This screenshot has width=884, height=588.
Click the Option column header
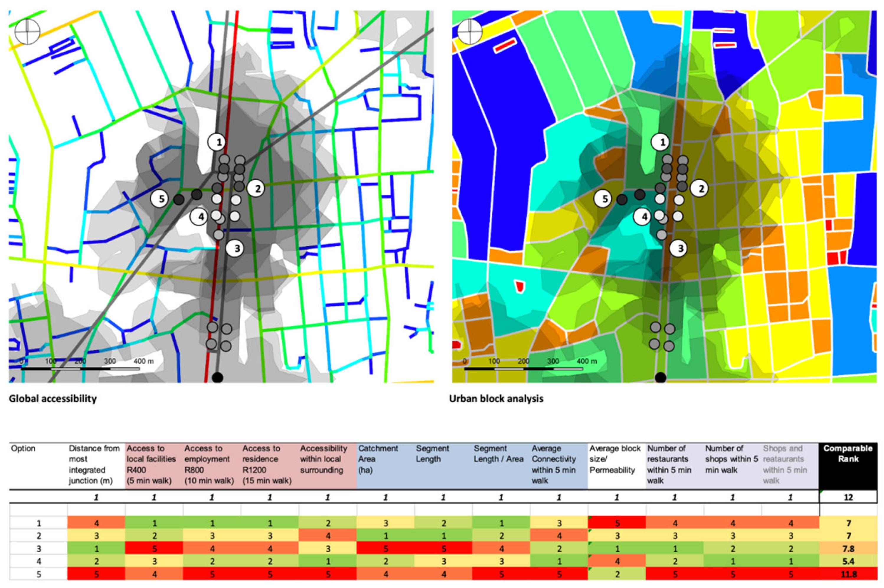[x=23, y=448]
